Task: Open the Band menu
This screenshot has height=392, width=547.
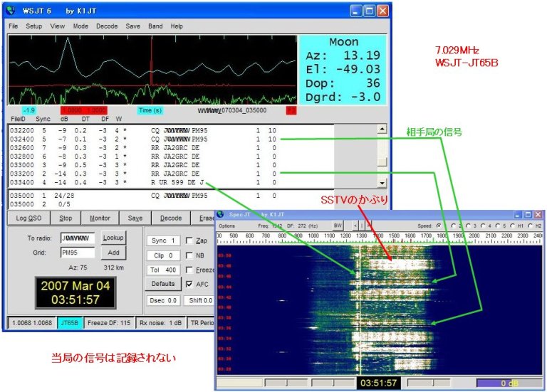Action: pos(155,26)
